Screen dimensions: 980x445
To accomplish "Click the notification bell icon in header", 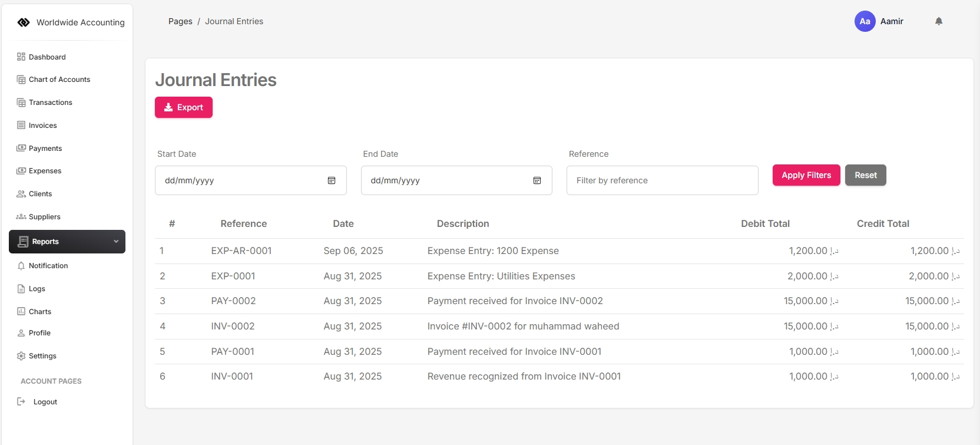I will pos(939,21).
